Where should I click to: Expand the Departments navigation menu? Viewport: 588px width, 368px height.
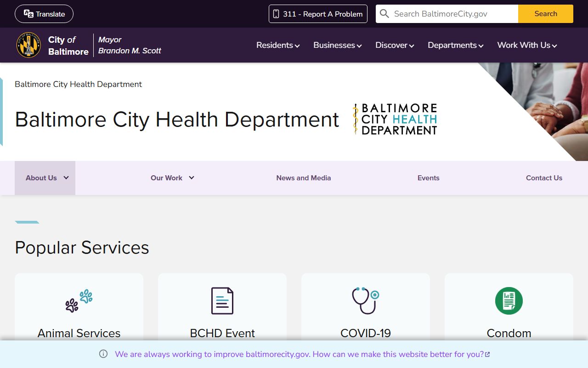pyautogui.click(x=455, y=45)
